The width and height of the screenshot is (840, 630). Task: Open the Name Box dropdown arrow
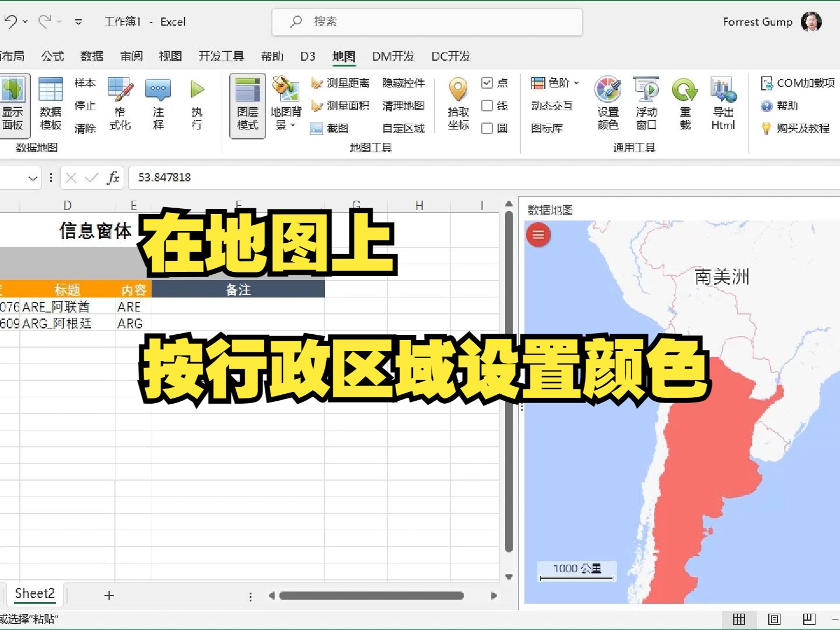33,178
